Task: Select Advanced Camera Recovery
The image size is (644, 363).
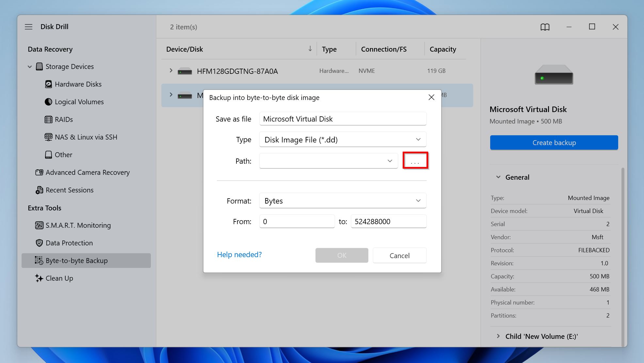Action: [x=88, y=172]
